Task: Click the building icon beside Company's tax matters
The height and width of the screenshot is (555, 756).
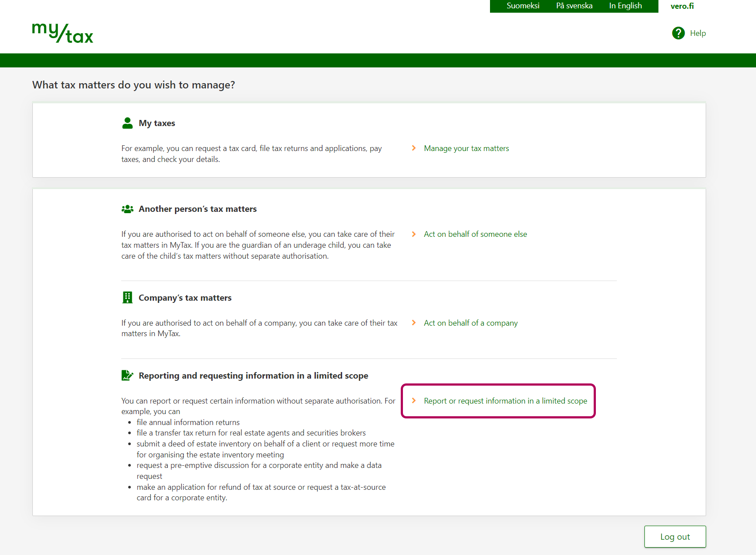Action: [x=127, y=298]
